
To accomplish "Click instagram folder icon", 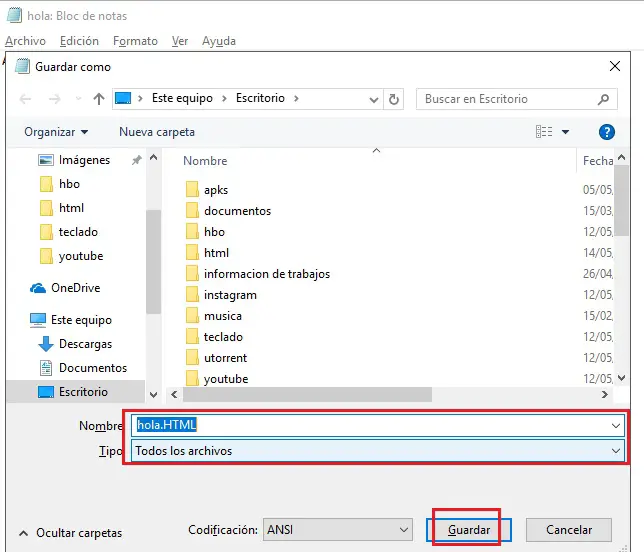I will [x=192, y=295].
